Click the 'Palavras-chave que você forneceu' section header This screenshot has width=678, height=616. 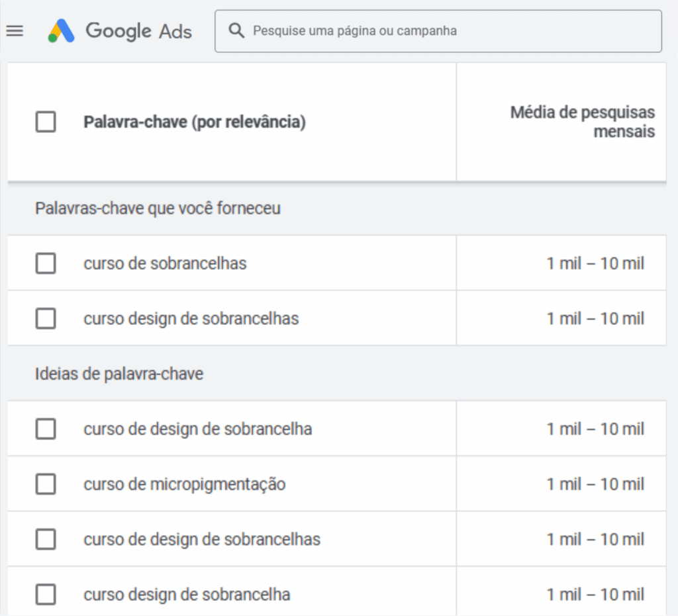click(158, 208)
